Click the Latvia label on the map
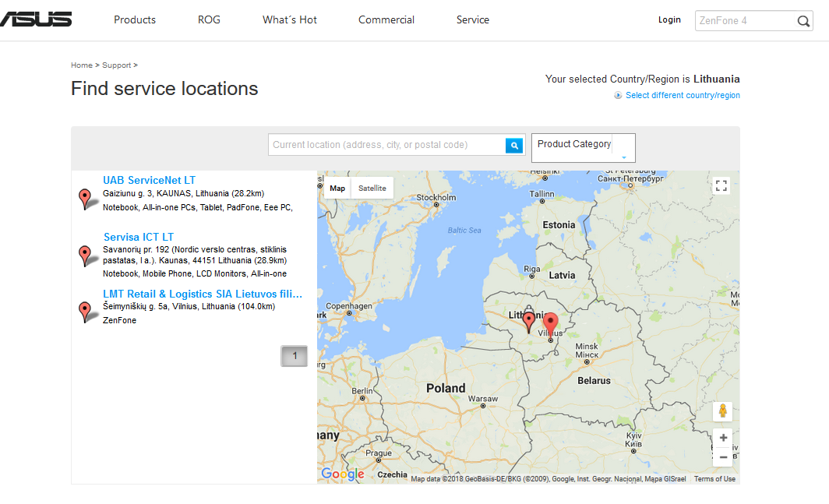Viewport: 829px width, 504px height. [562, 276]
